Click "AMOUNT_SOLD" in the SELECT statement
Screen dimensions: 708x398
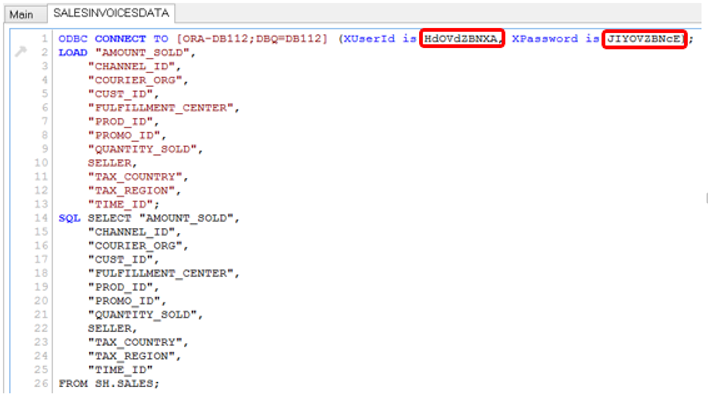186,218
